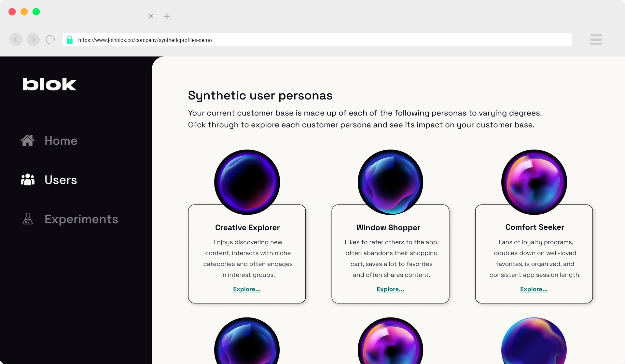Image resolution: width=625 pixels, height=364 pixels.
Task: Click the forward navigation arrow
Action: (33, 39)
